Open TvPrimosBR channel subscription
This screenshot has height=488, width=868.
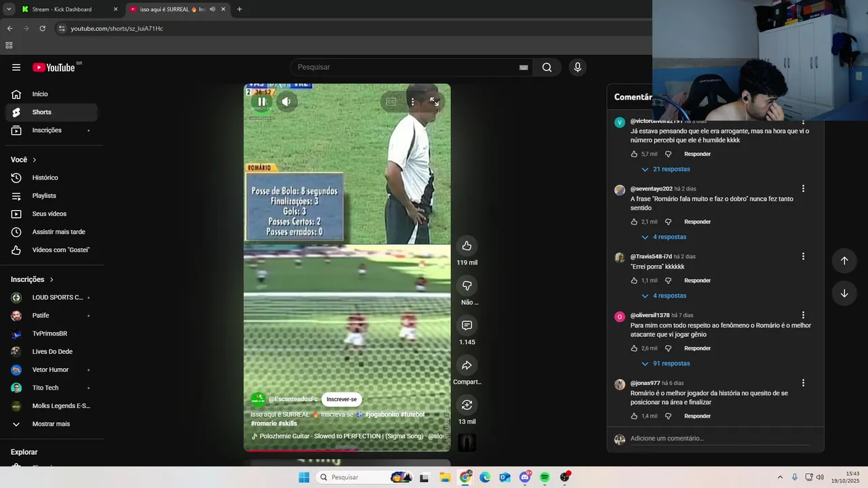[x=52, y=333]
